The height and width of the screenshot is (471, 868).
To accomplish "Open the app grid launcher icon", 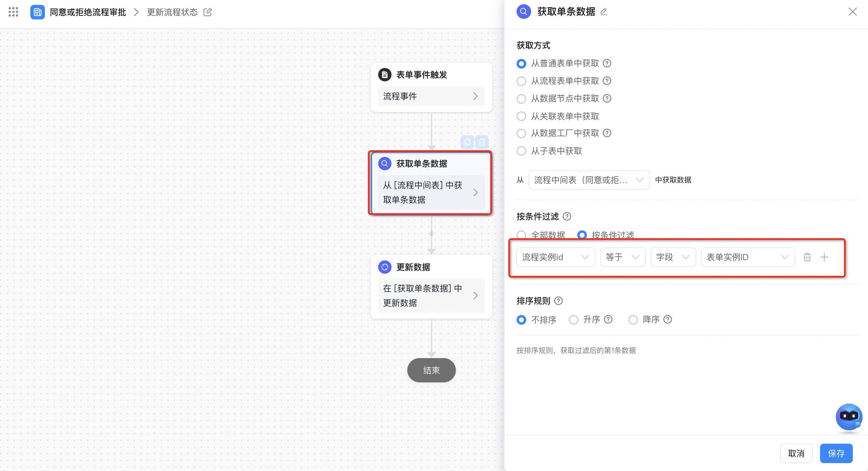I will [x=13, y=12].
